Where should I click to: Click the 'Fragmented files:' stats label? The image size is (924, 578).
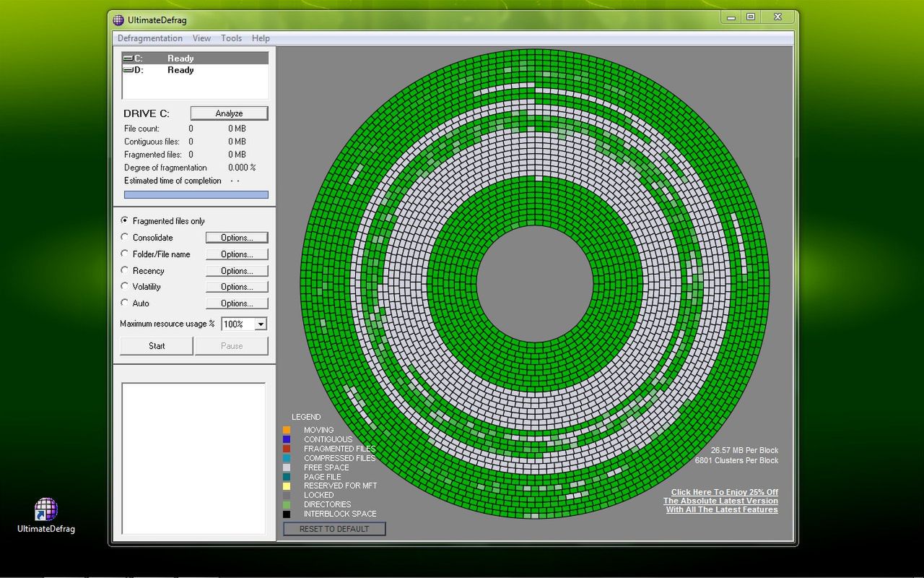(x=154, y=155)
